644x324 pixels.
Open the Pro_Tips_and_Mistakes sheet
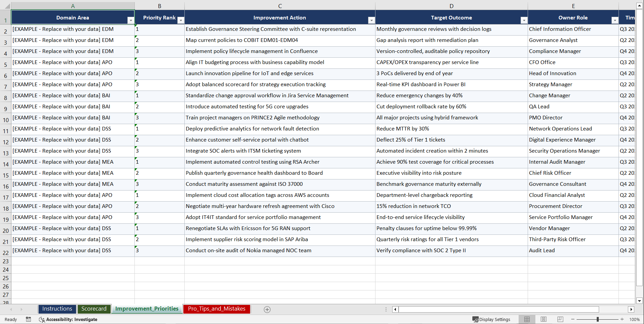point(217,309)
